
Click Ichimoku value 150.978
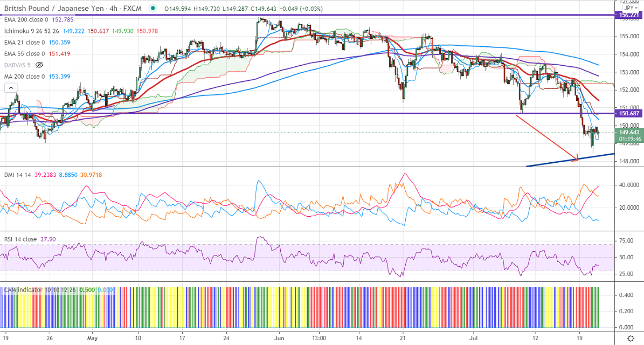148,31
